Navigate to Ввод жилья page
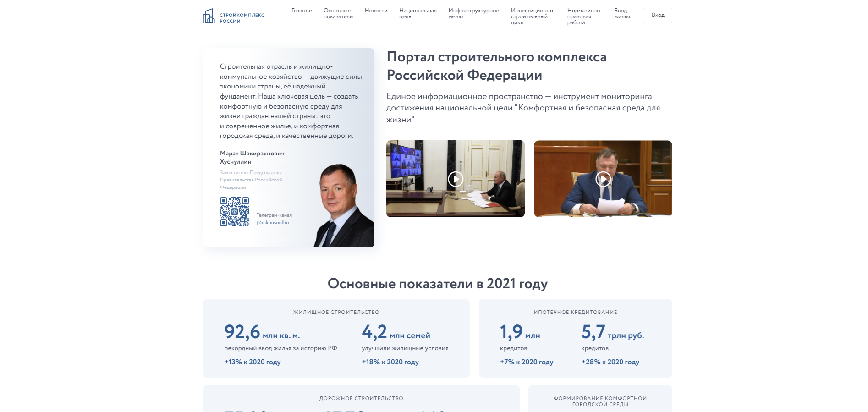 tap(622, 14)
